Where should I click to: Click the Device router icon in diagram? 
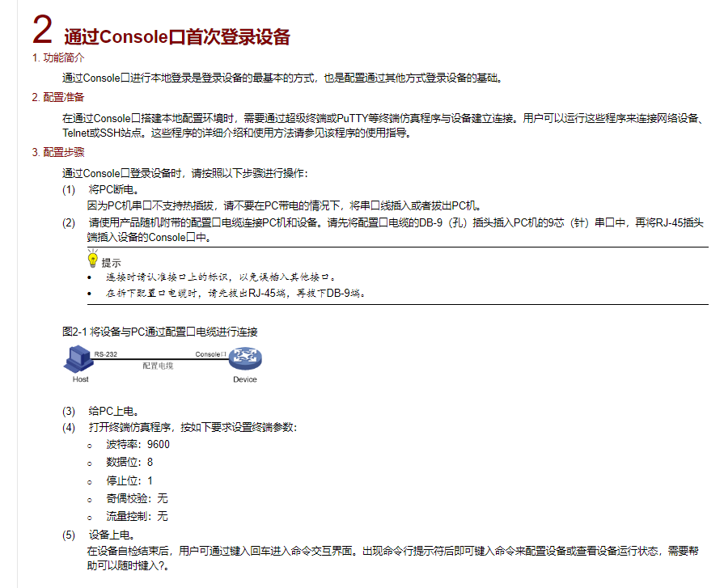tap(246, 358)
